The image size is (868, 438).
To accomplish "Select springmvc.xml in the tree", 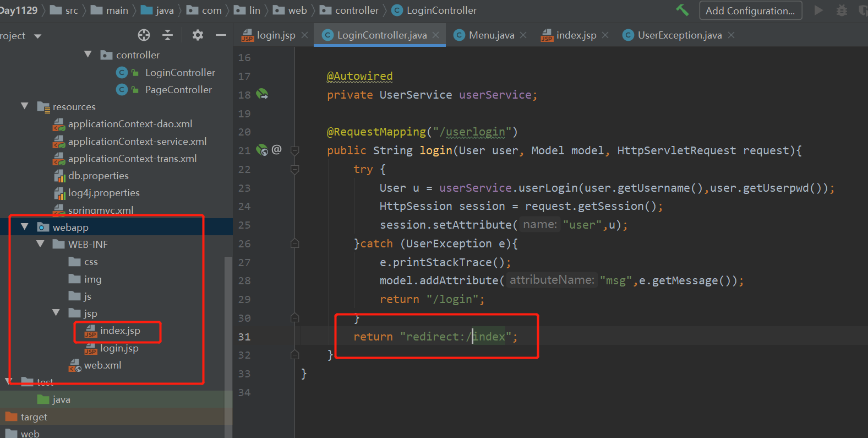I will click(101, 210).
